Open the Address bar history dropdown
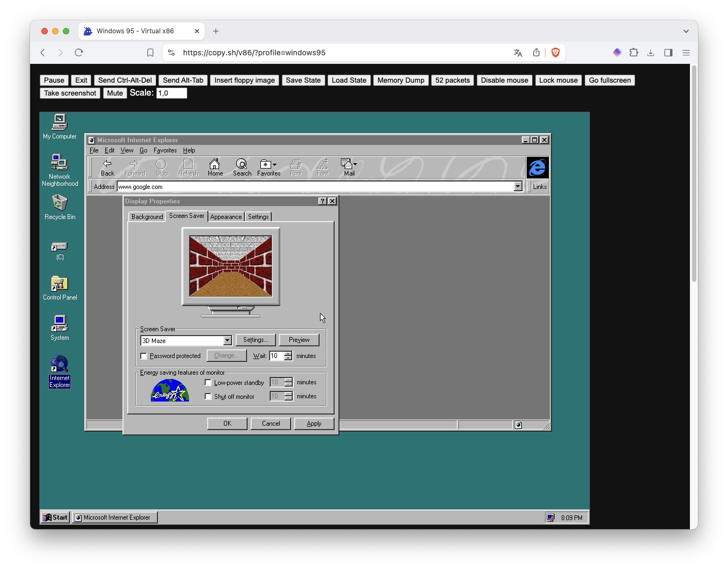 517,186
